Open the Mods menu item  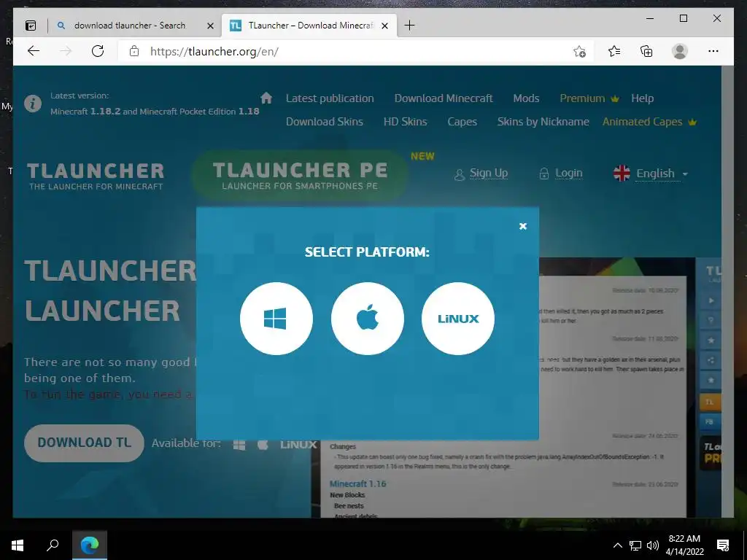coord(526,98)
